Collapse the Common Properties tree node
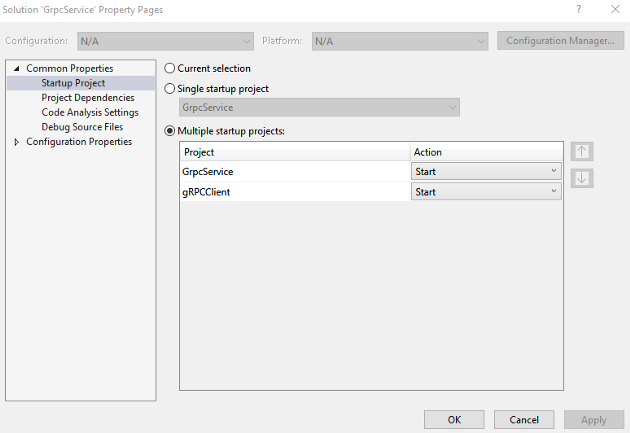The width and height of the screenshot is (630, 433). click(x=16, y=68)
